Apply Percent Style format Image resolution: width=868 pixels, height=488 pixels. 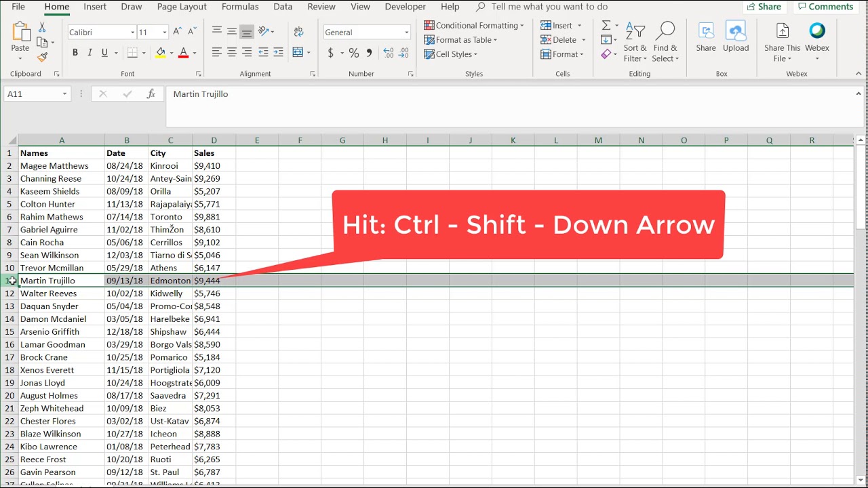pos(354,53)
